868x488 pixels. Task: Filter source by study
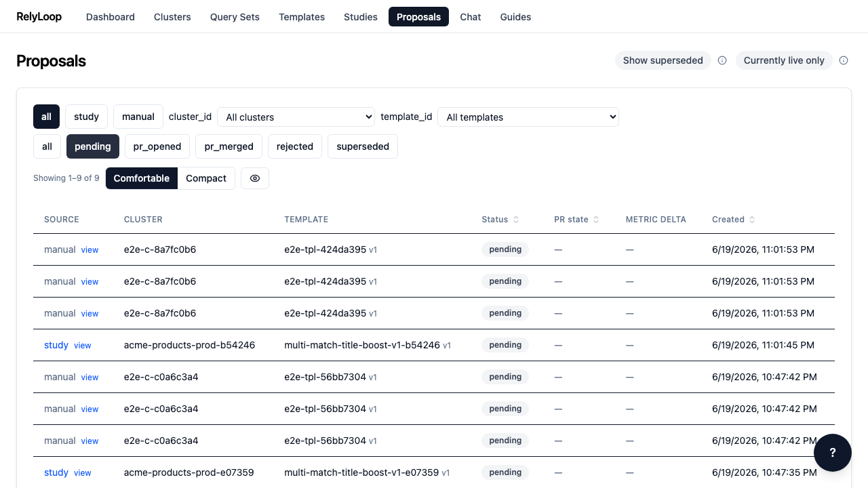coord(87,117)
